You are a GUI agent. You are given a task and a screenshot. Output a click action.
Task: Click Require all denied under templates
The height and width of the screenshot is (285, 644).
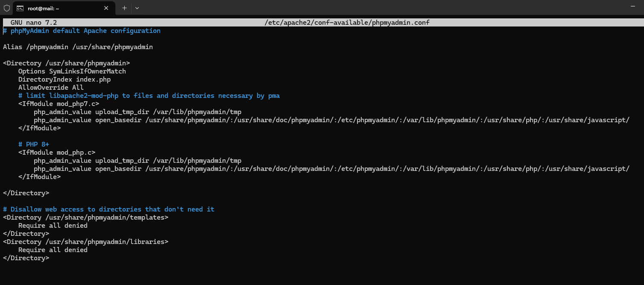click(53, 226)
